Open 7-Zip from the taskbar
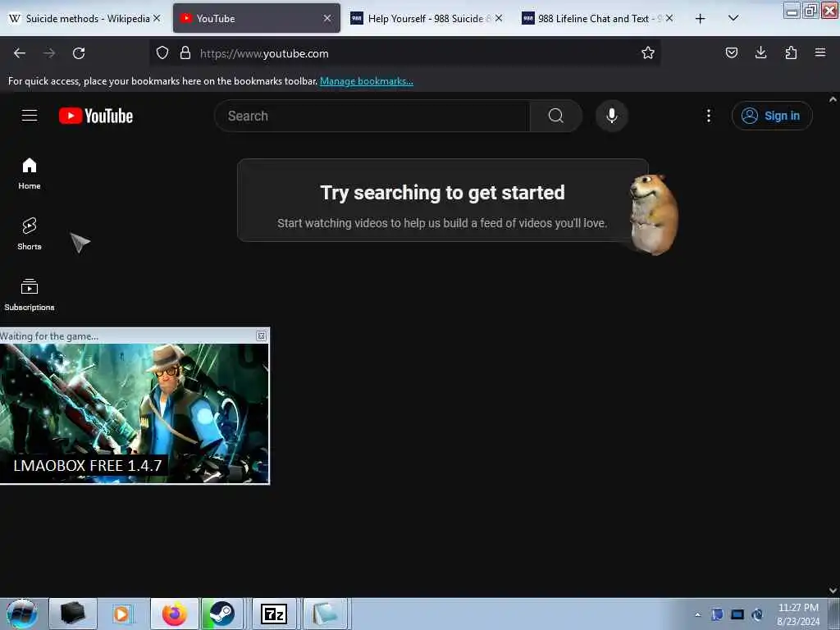This screenshot has width=840, height=630. [x=274, y=614]
